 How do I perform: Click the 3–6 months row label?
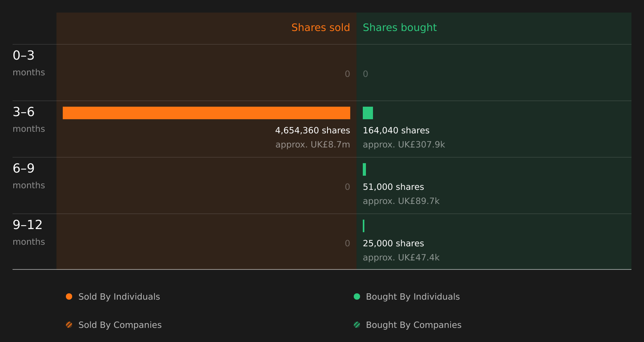tap(29, 120)
